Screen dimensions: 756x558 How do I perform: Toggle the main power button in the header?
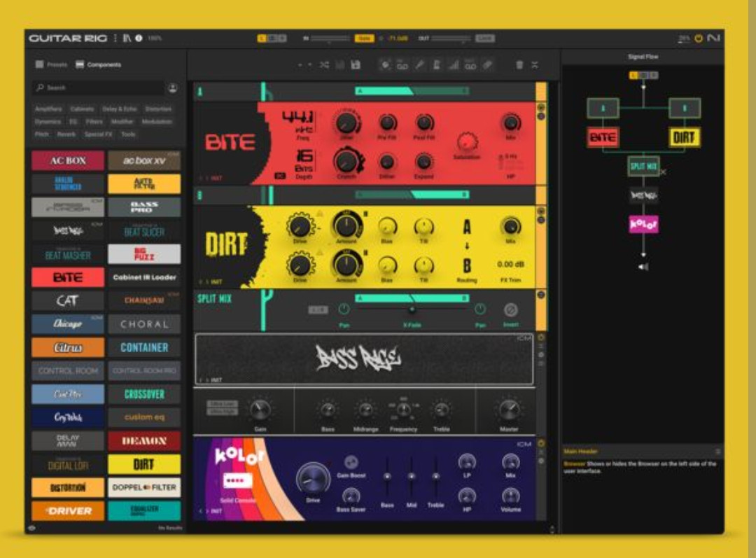coord(698,39)
